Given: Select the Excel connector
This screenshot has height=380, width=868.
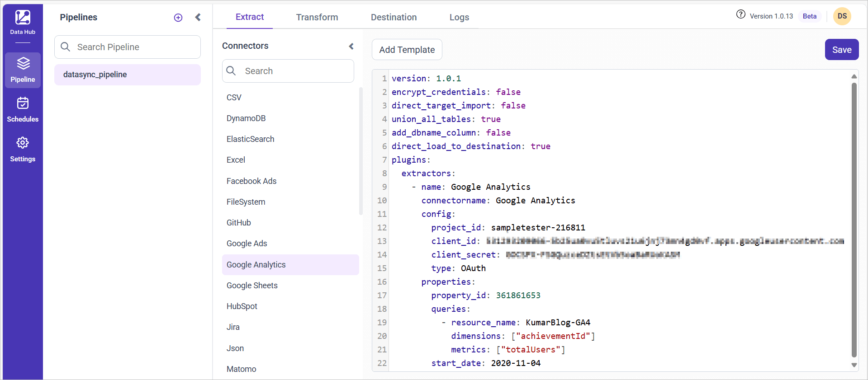Looking at the screenshot, I should [290, 160].
